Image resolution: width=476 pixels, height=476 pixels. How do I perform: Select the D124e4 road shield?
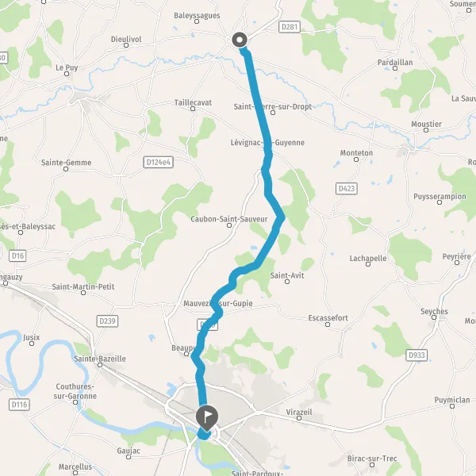tap(158, 163)
